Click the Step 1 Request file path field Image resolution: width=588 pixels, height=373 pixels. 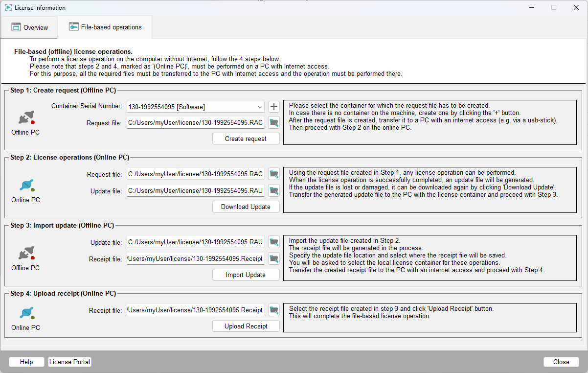(x=196, y=123)
